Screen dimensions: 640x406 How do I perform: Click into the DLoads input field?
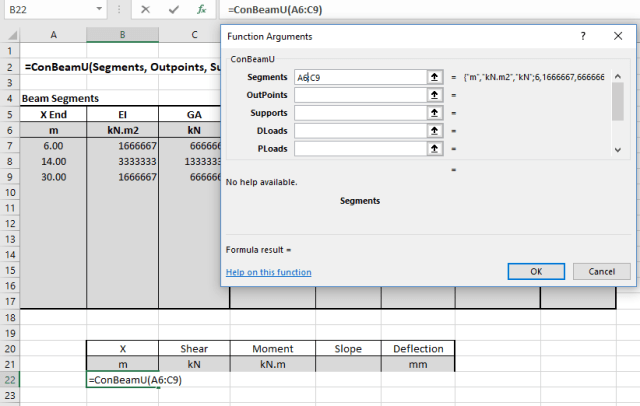coord(360,131)
